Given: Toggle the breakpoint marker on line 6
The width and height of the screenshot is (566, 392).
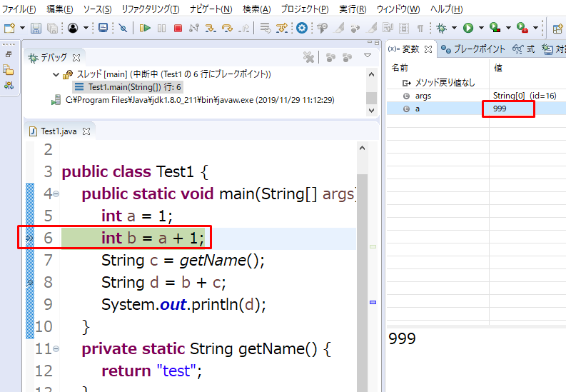Looking at the screenshot, I should [29, 238].
